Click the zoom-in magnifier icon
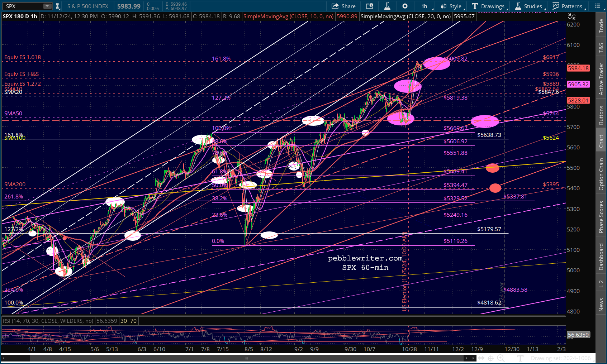The width and height of the screenshot is (607, 364). pos(501,358)
